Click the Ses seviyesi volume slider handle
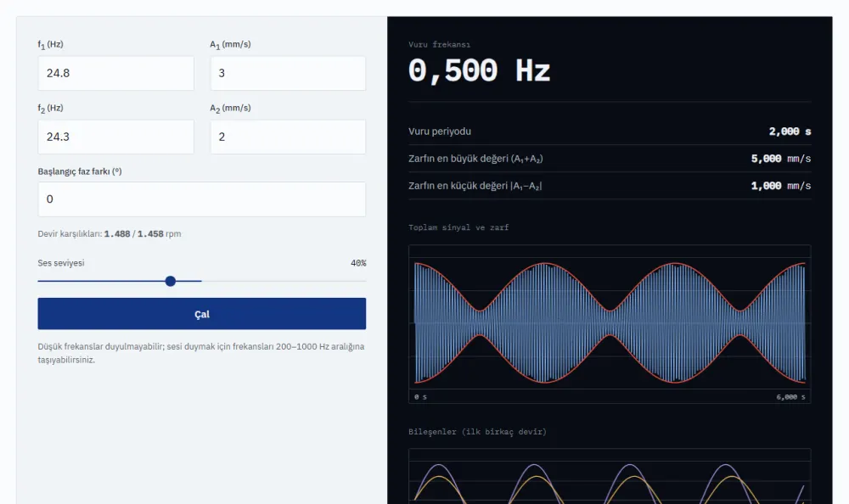This screenshot has height=504, width=849. pyautogui.click(x=171, y=281)
